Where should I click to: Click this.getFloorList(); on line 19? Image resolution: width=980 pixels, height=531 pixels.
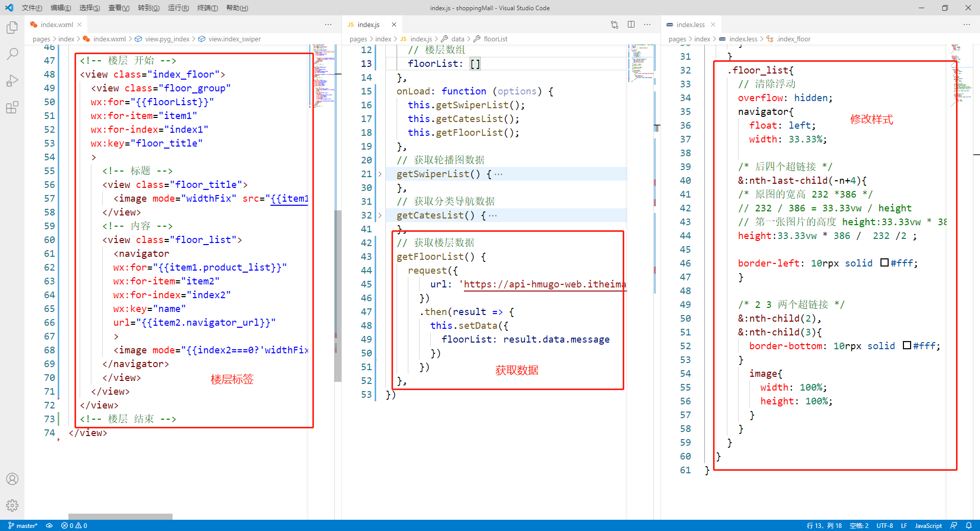[463, 133]
